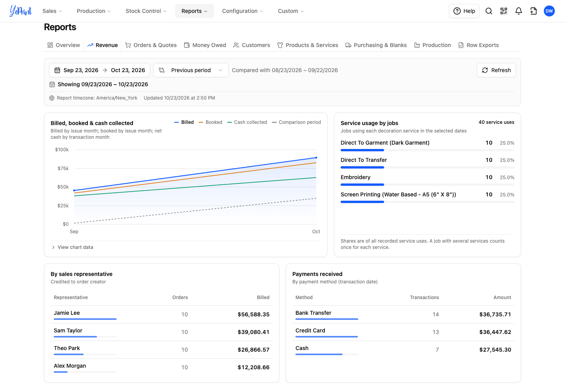Click the $27,545.30 Cash amount
Image resolution: width=565 pixels, height=392 pixels.
(495, 350)
